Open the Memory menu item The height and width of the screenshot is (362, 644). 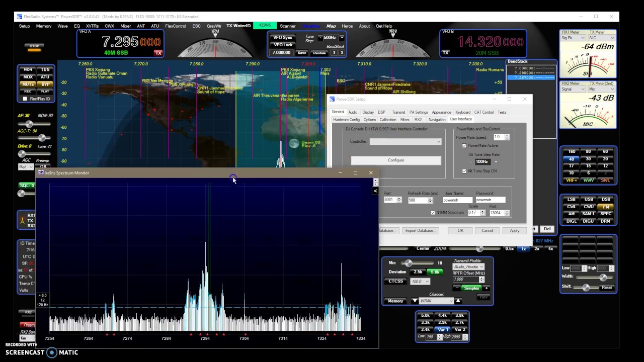[44, 26]
